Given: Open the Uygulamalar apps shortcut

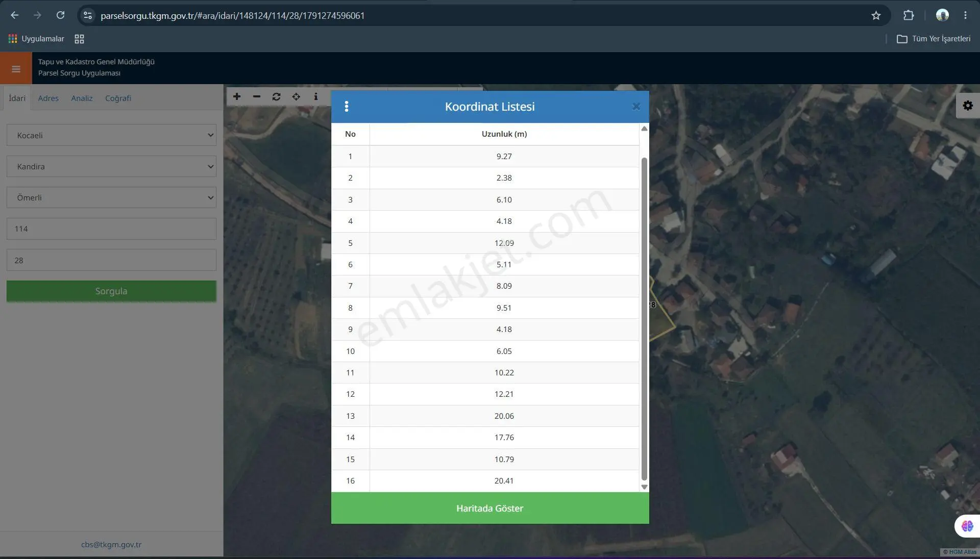Looking at the screenshot, I should pos(36,39).
